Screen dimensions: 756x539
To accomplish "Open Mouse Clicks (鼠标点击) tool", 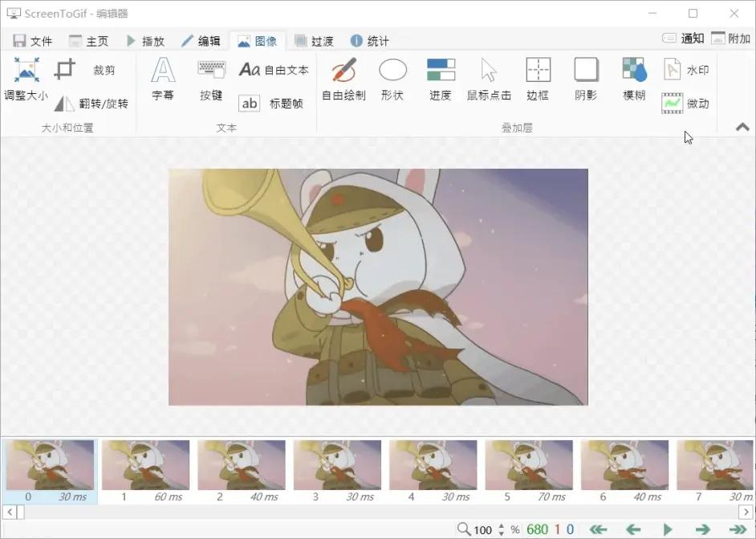I will [x=489, y=80].
